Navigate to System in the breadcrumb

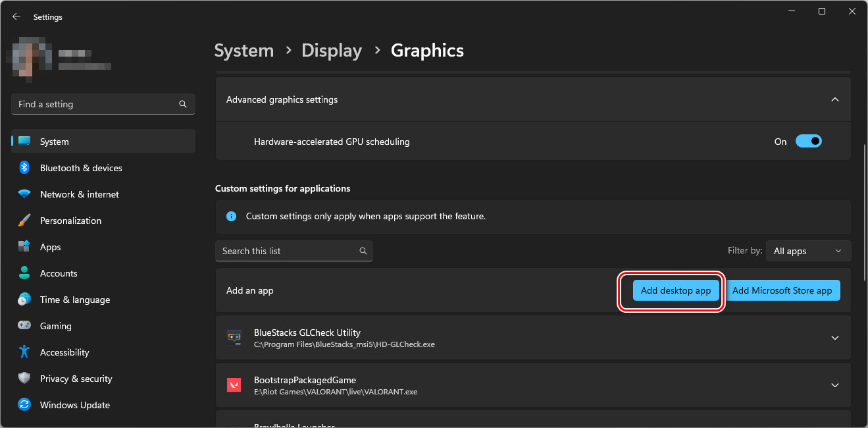tap(243, 51)
